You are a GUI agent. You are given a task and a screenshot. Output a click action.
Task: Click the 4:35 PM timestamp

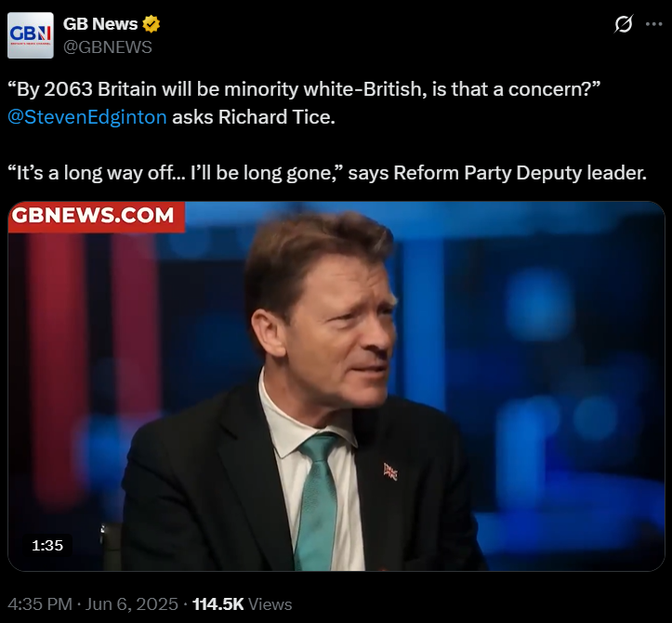40,604
